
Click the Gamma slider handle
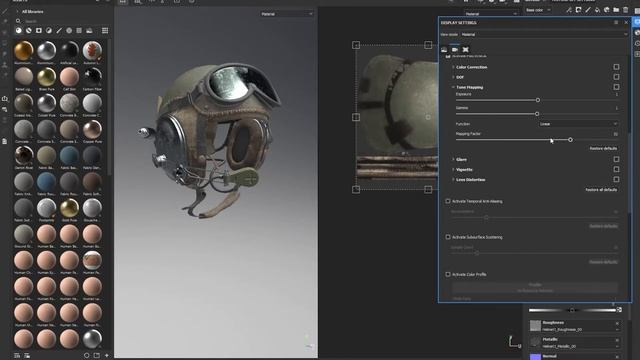[537, 114]
